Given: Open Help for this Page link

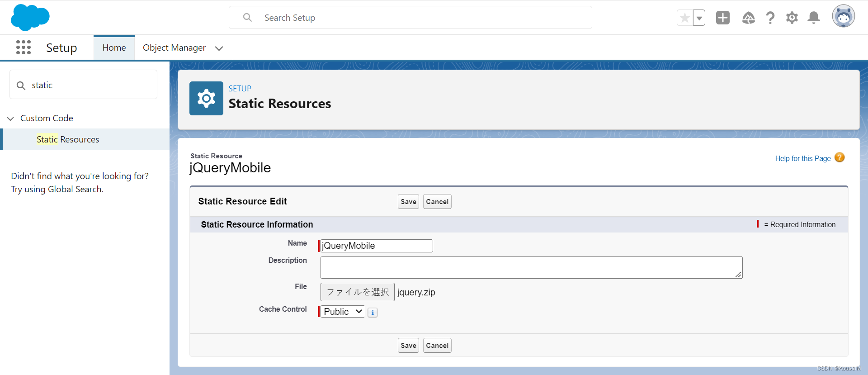Looking at the screenshot, I should [803, 158].
